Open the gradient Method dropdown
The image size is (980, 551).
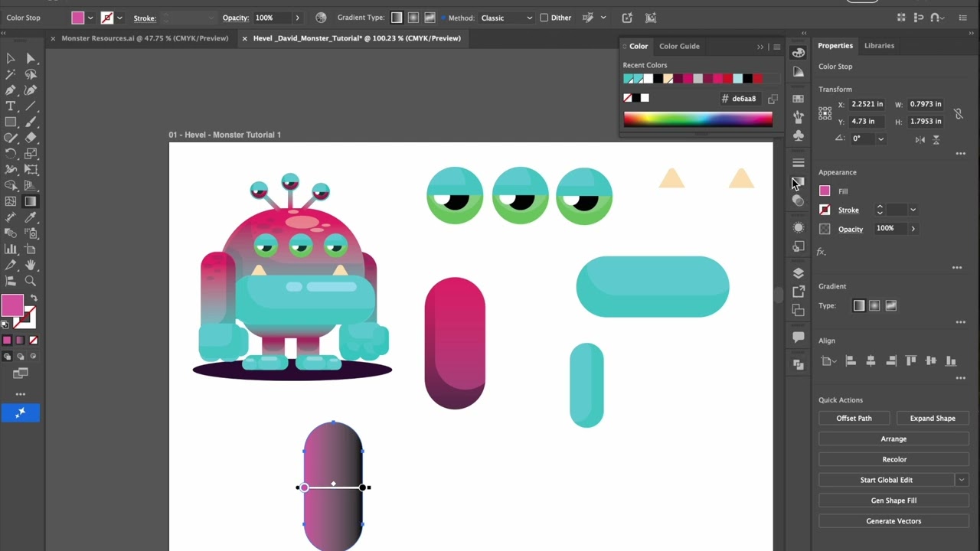pyautogui.click(x=507, y=18)
